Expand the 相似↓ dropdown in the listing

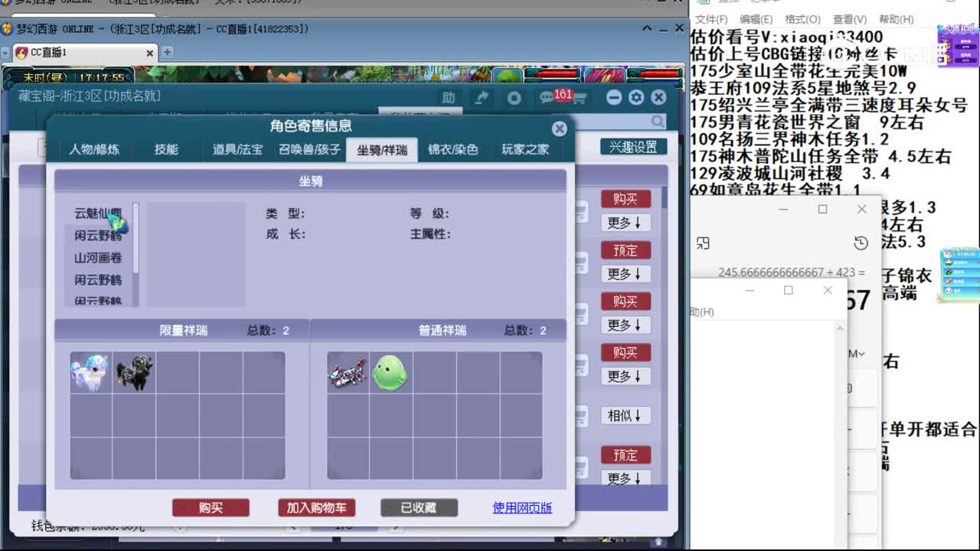tap(625, 416)
